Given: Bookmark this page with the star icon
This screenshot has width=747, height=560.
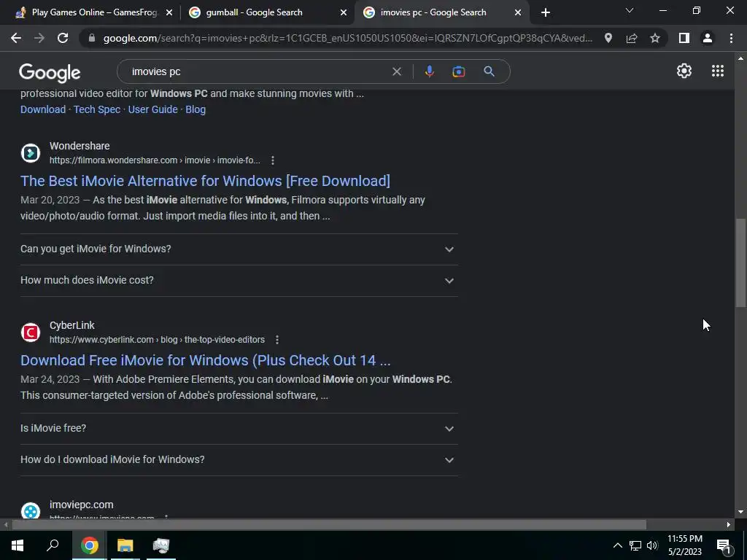Looking at the screenshot, I should (655, 38).
